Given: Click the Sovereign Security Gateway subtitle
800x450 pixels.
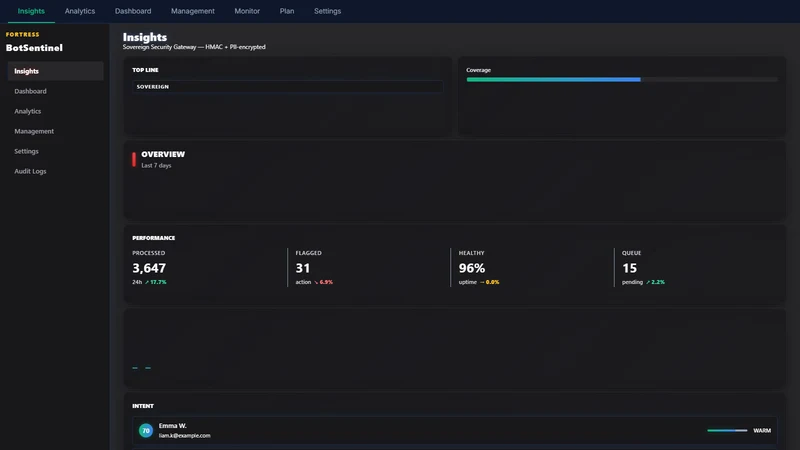Looking at the screenshot, I should [x=194, y=47].
